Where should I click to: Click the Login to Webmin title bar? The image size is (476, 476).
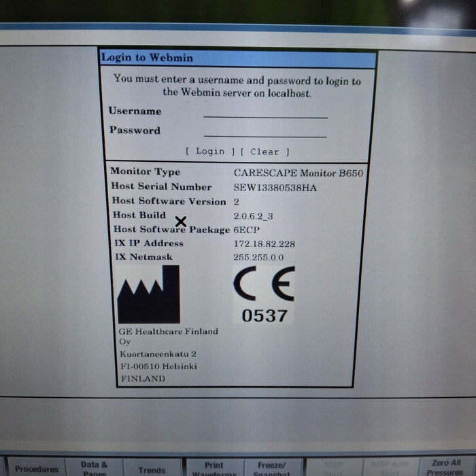pyautogui.click(x=238, y=58)
